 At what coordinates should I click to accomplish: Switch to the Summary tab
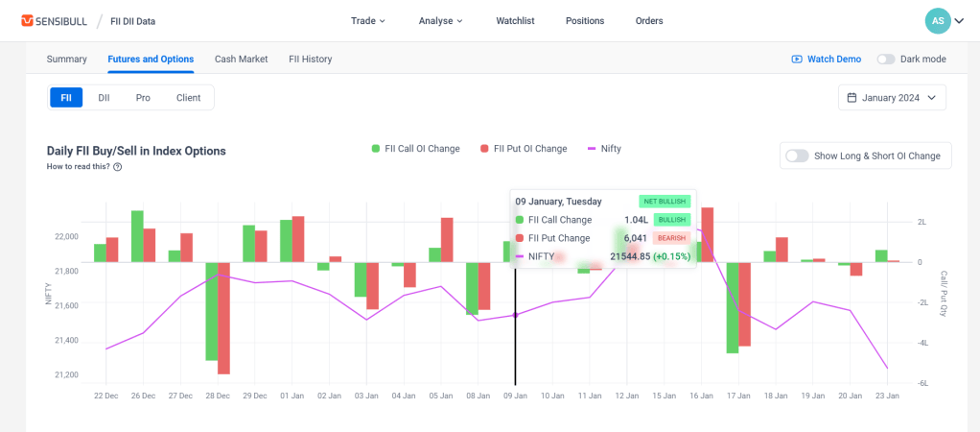click(66, 59)
